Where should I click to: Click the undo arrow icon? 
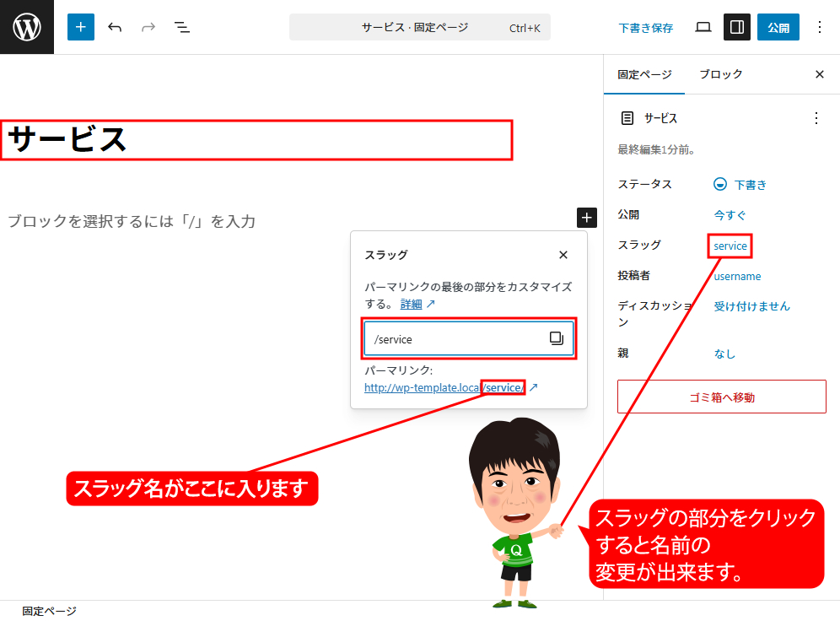click(x=115, y=27)
